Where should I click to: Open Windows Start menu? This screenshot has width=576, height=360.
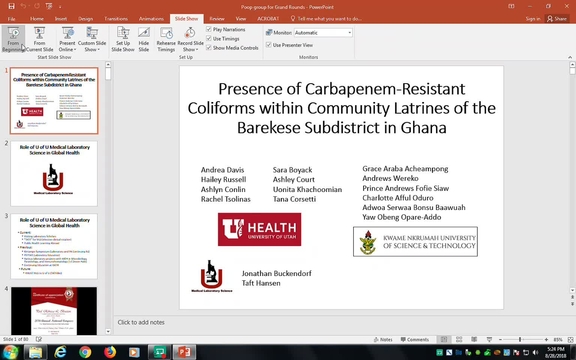[x=10, y=352]
